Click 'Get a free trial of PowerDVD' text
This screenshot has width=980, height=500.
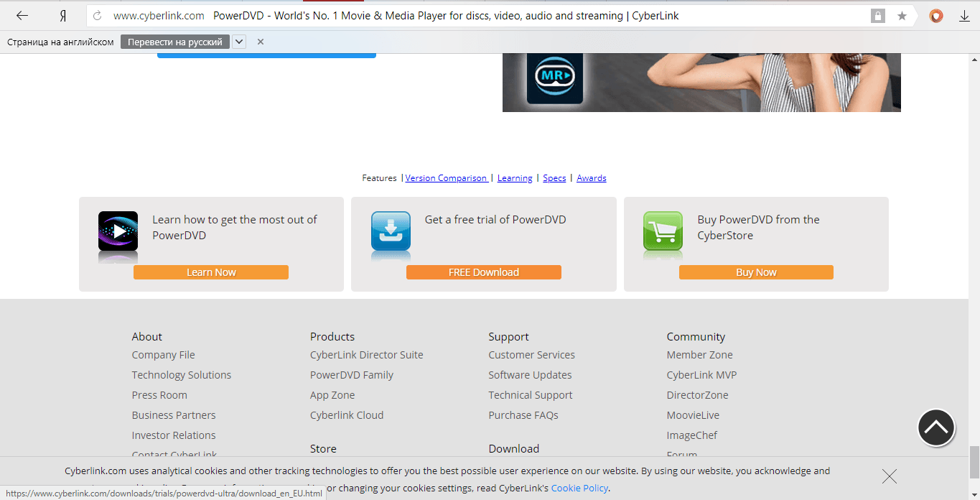495,220
